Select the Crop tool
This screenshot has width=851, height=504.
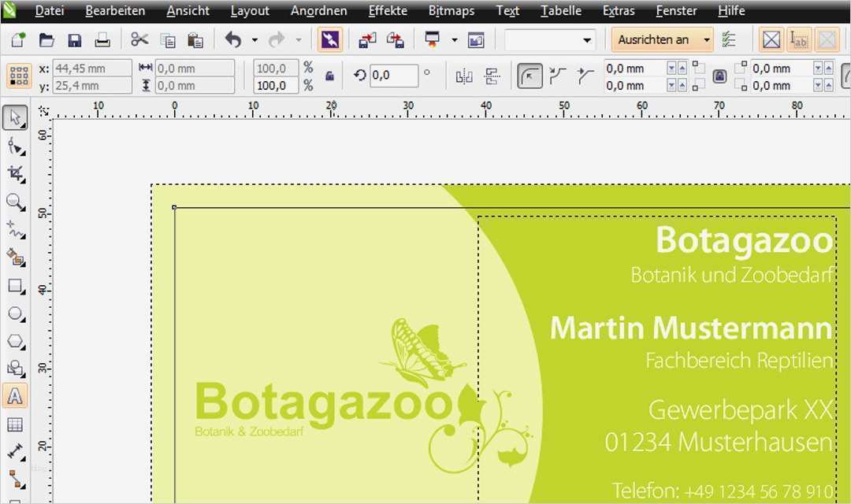pos(15,173)
